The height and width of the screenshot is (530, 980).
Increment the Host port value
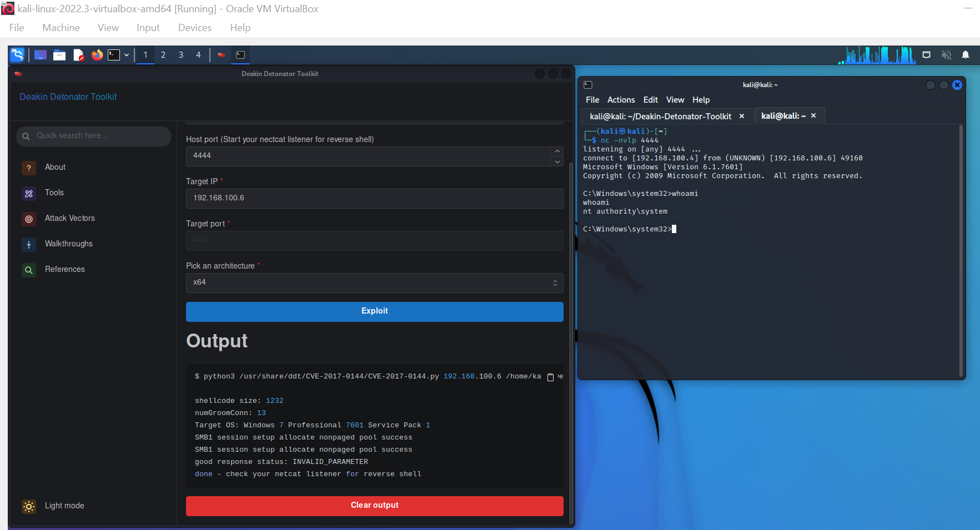tap(557, 152)
